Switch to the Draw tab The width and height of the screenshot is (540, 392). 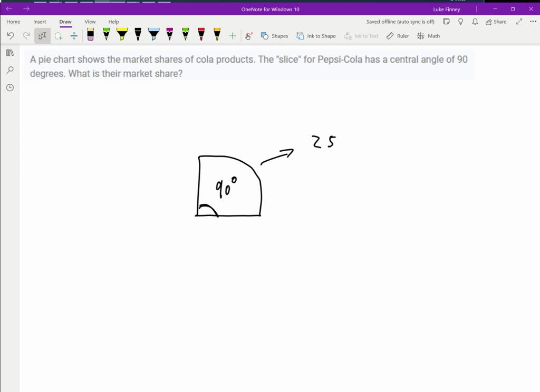(x=65, y=22)
